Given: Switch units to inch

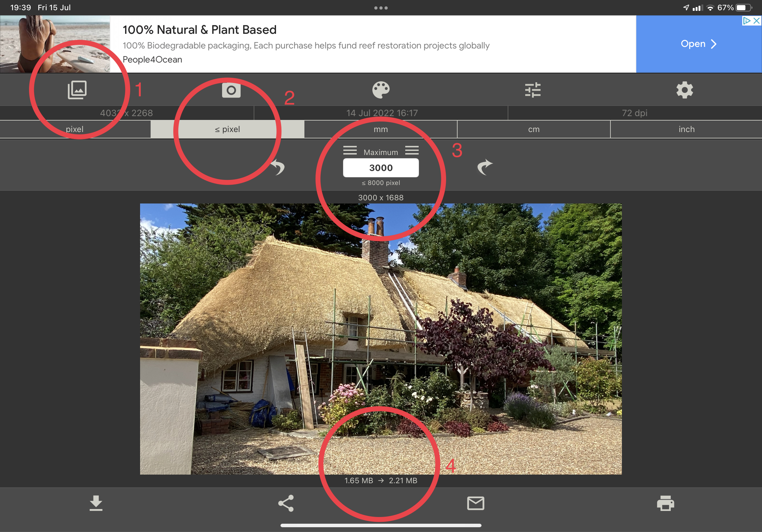Looking at the screenshot, I should [686, 129].
